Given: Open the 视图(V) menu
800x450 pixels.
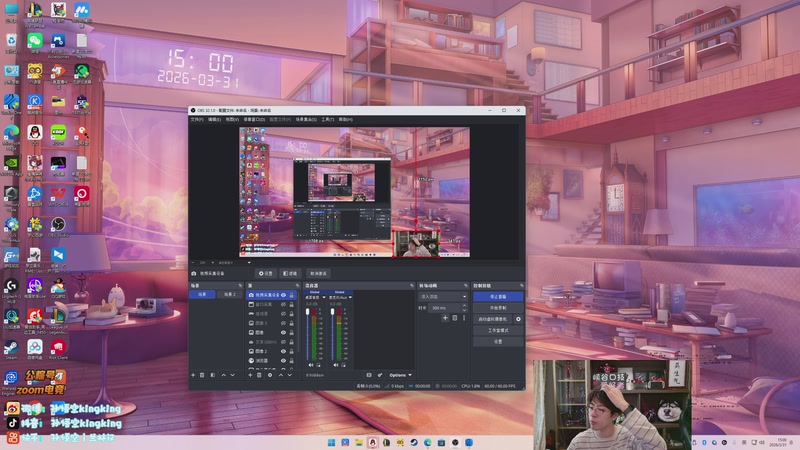Looking at the screenshot, I should [x=232, y=119].
